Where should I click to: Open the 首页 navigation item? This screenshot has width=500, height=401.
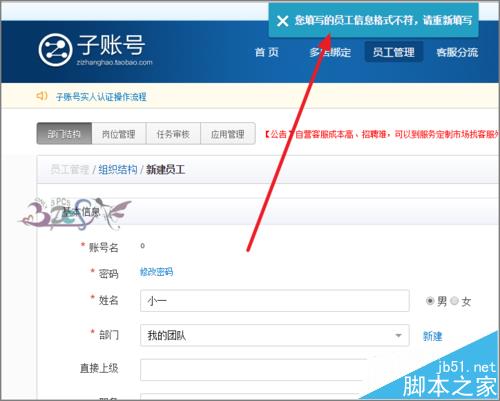point(267,52)
